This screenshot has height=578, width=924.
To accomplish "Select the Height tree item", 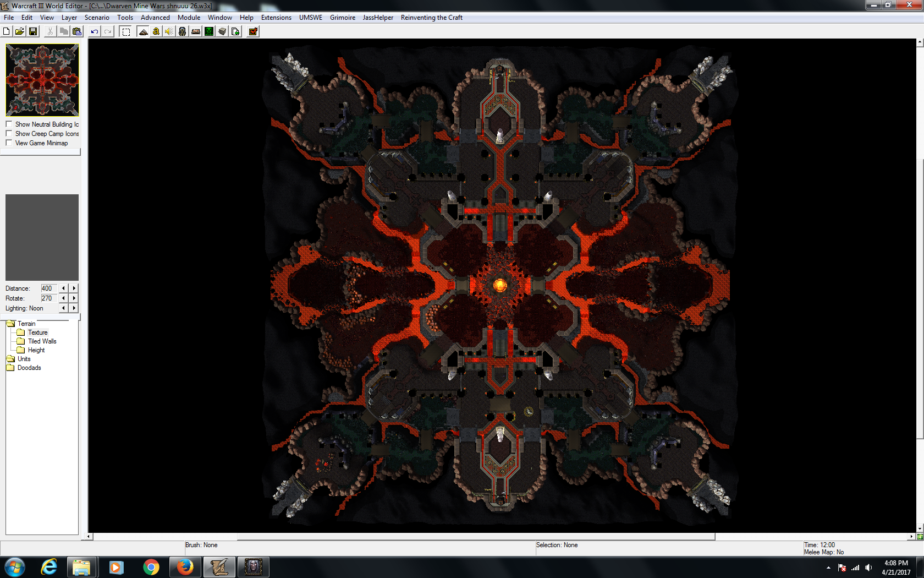I will pyautogui.click(x=36, y=350).
